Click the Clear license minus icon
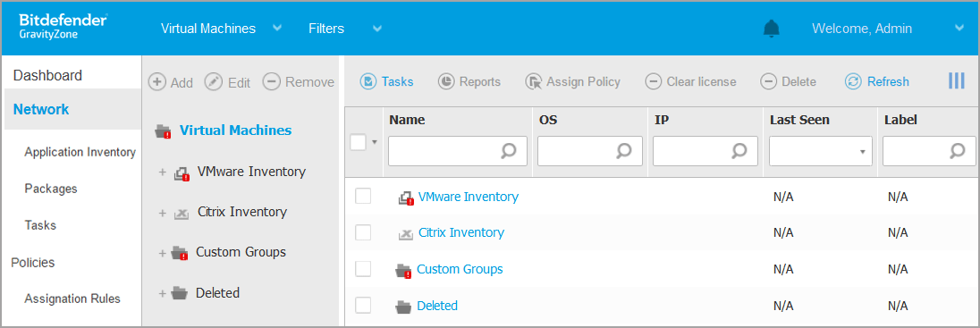The width and height of the screenshot is (980, 328). click(x=653, y=81)
